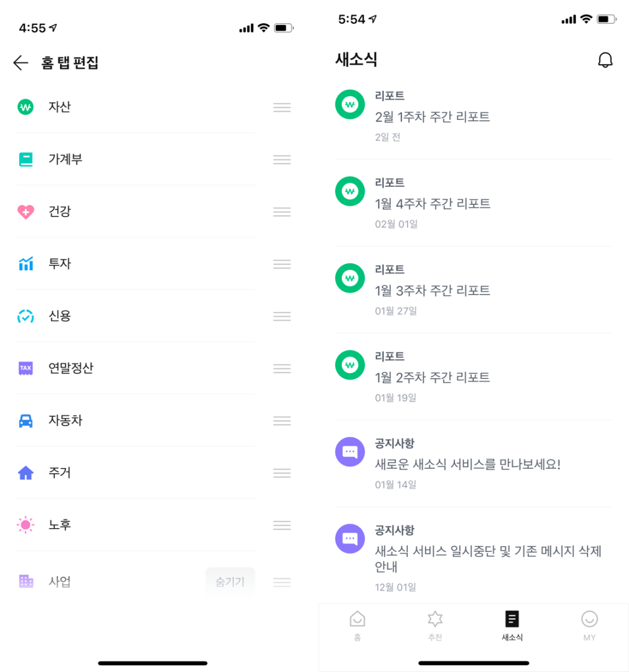Tap the green 자산 won icon
The height and width of the screenshot is (672, 629).
click(x=26, y=107)
